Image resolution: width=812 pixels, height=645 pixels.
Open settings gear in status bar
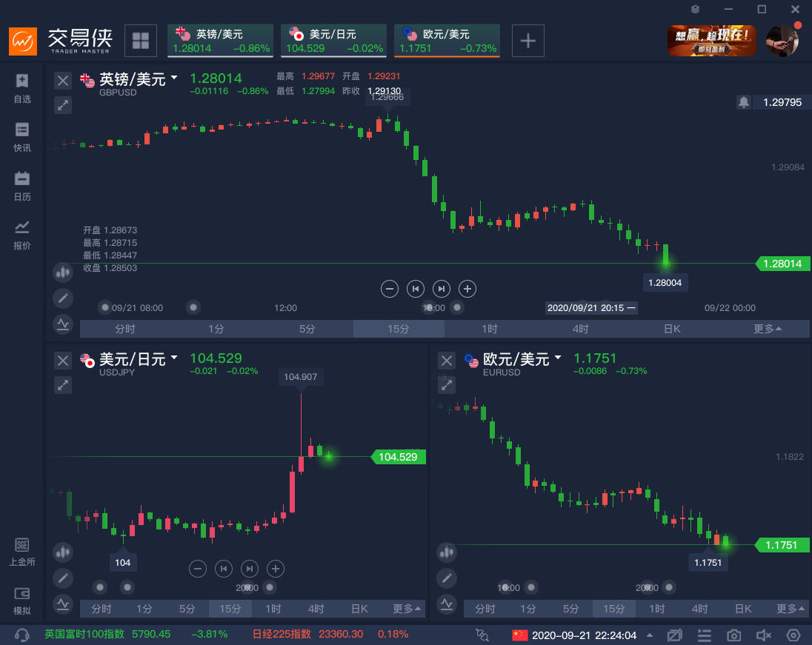pos(793,635)
